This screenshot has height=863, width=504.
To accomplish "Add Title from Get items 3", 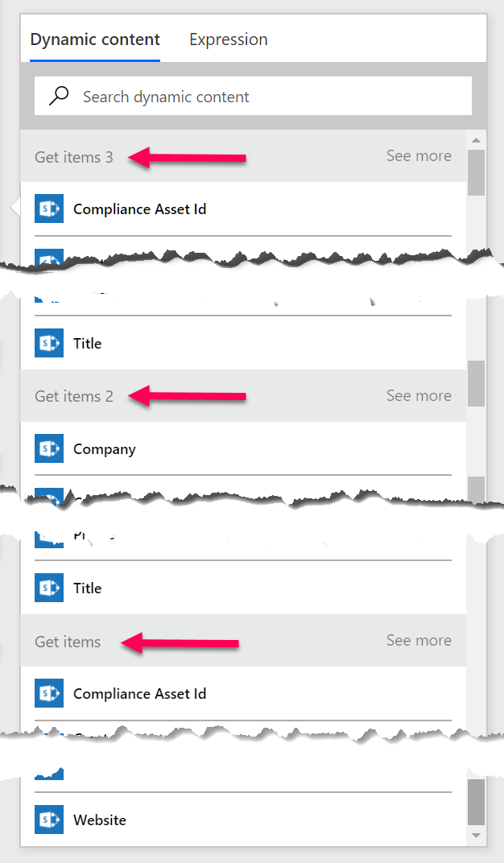I will (88, 344).
